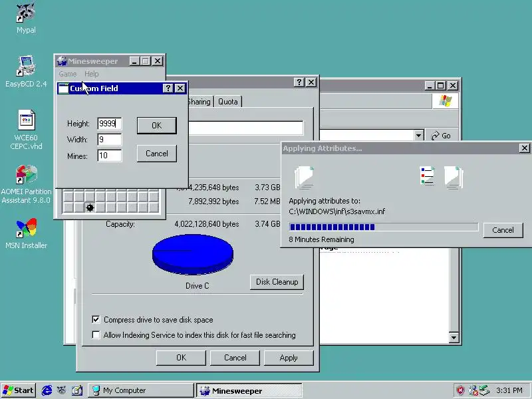Click the Mines input field
Screen dimensions: 532x399
click(109, 156)
